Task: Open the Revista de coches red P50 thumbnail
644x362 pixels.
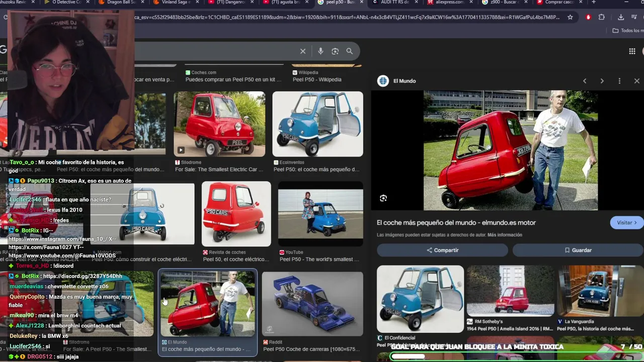Action: pos(236,214)
